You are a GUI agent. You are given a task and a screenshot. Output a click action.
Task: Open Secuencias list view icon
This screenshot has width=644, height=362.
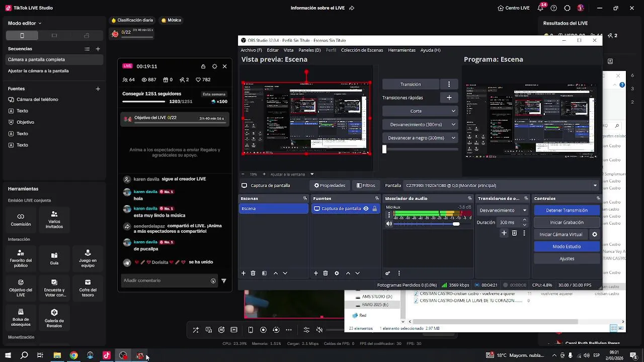point(87,49)
